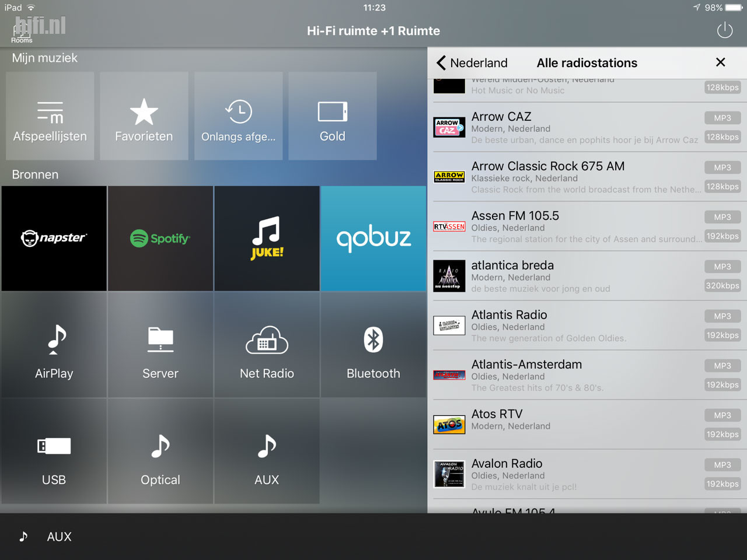The height and width of the screenshot is (560, 747).
Task: Select the Gold device tile
Action: click(x=333, y=116)
